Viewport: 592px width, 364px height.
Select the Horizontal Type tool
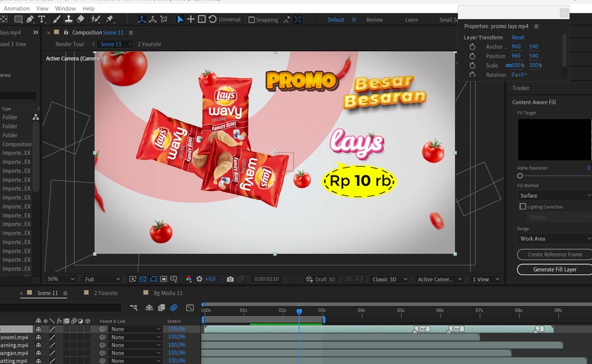point(41,19)
